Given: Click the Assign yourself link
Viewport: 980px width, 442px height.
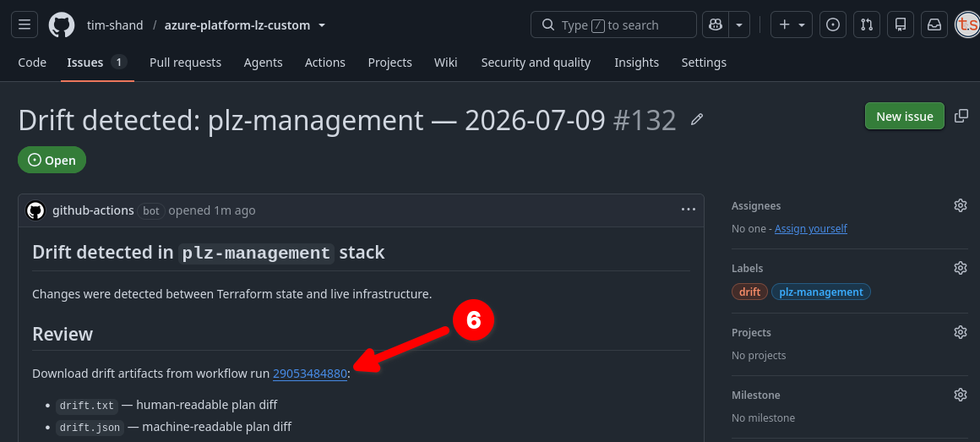Looking at the screenshot, I should coord(811,229).
